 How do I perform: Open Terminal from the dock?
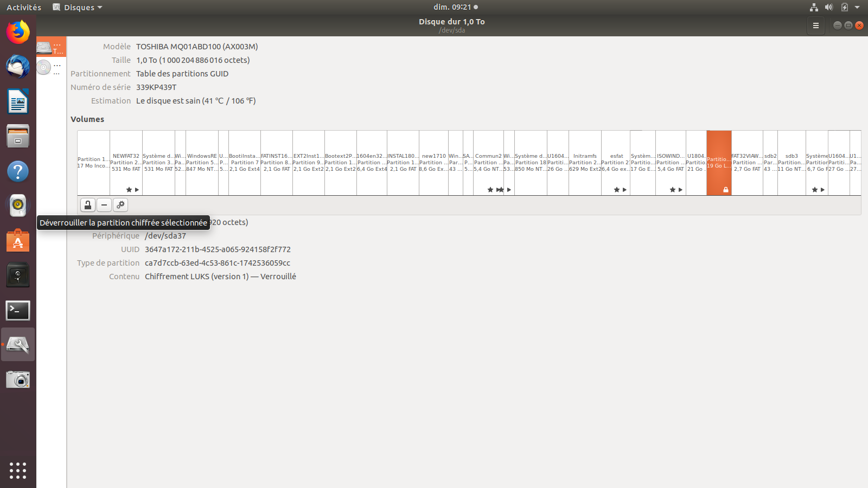[18, 310]
